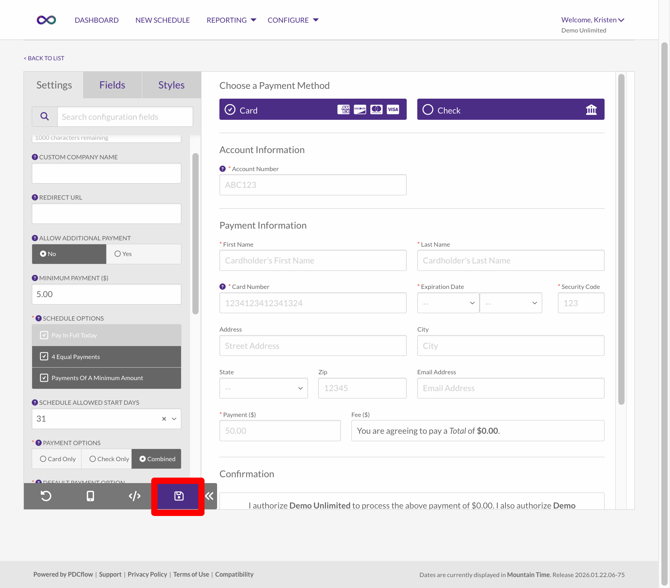Clear the Schedule Allowed Start Days value
Viewport: 670px width, 588px height.
(164, 419)
